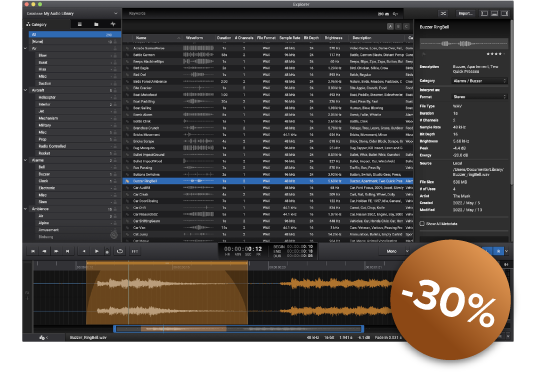Click the Buzzer_RingBell.wav filename in status bar
This screenshot has width=536, height=372.
click(x=88, y=337)
